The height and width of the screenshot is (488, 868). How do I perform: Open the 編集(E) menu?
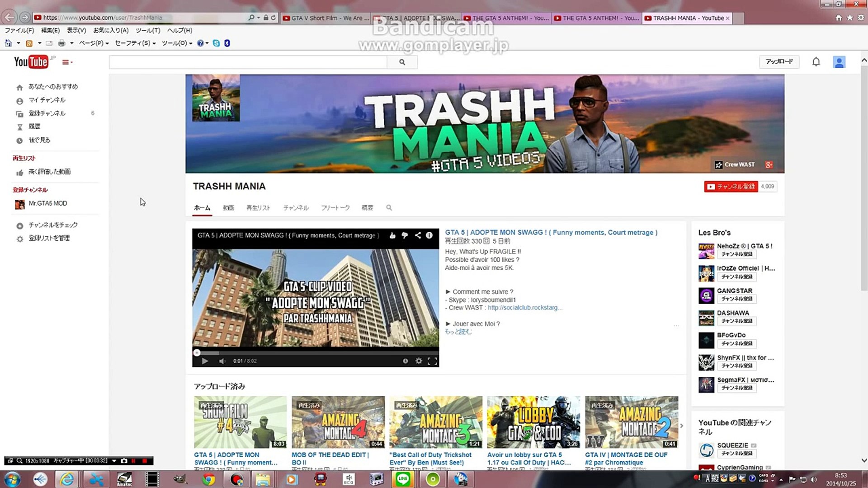tap(50, 30)
